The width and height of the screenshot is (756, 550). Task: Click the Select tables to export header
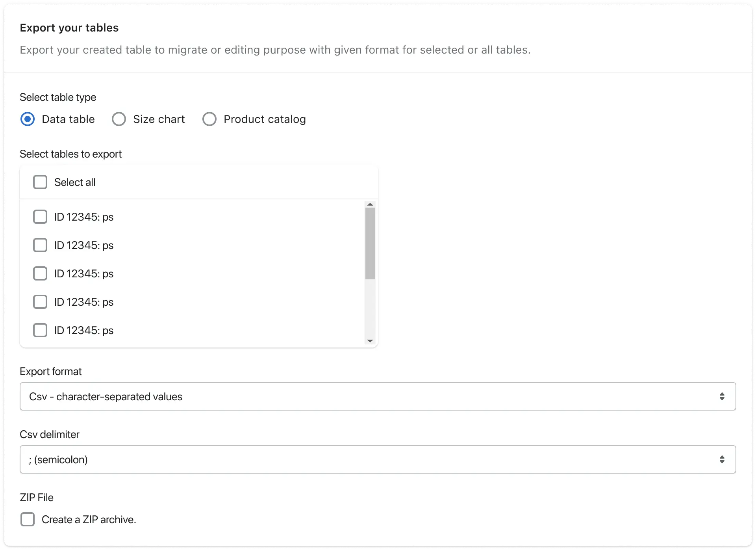coord(70,154)
